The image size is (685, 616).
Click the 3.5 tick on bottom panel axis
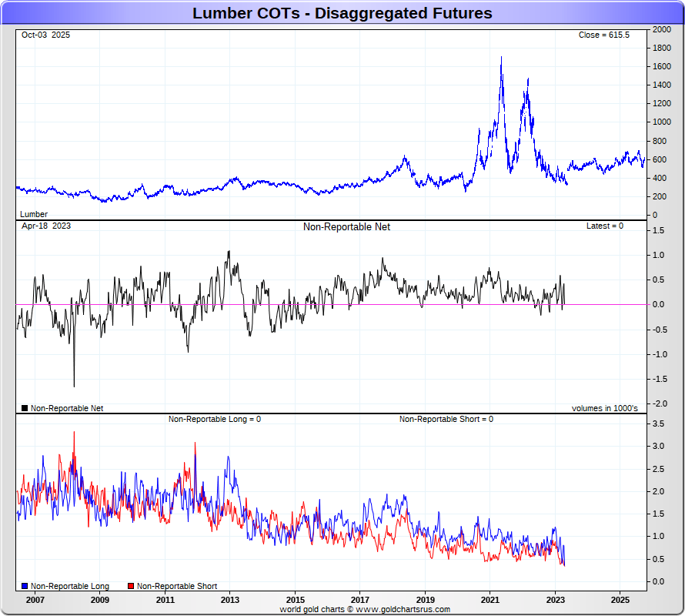(658, 423)
